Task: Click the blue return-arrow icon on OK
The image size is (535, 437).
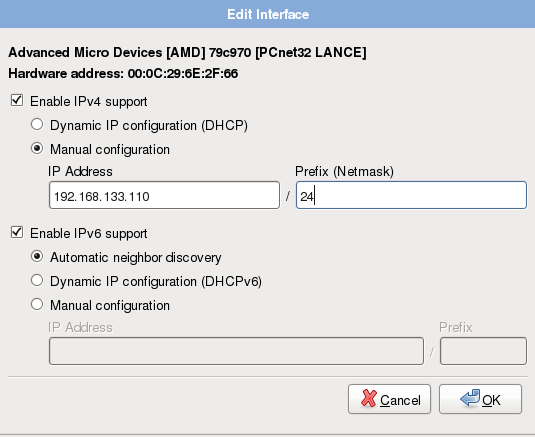Action: (470, 398)
